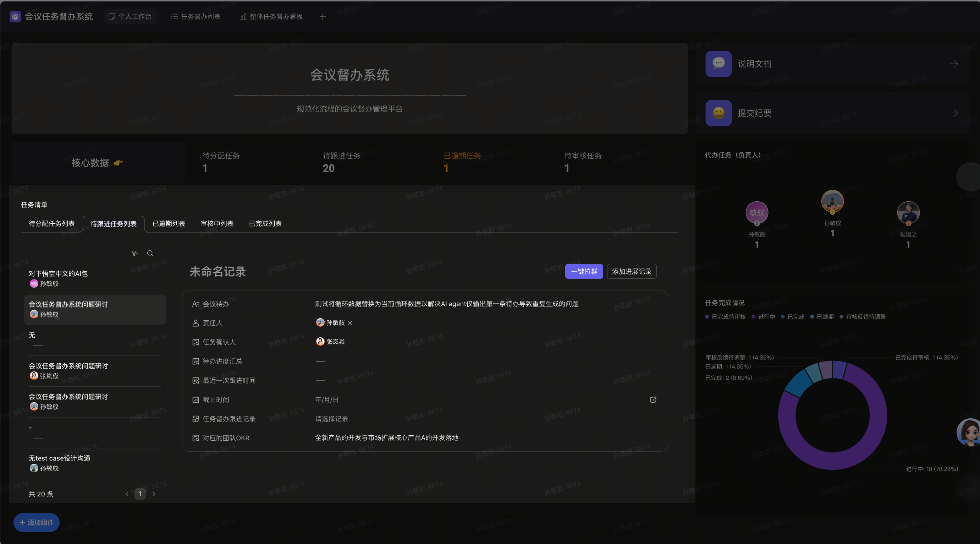Click the assistant avatar at right edge
The image size is (980, 544).
point(969,432)
